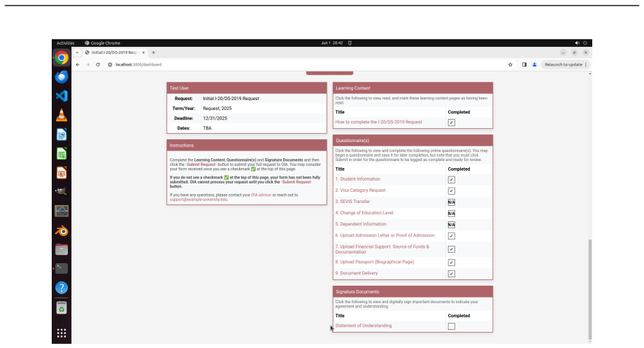644x348 pixels.
Task: Toggle the Student Information completed checkbox
Action: point(452,180)
